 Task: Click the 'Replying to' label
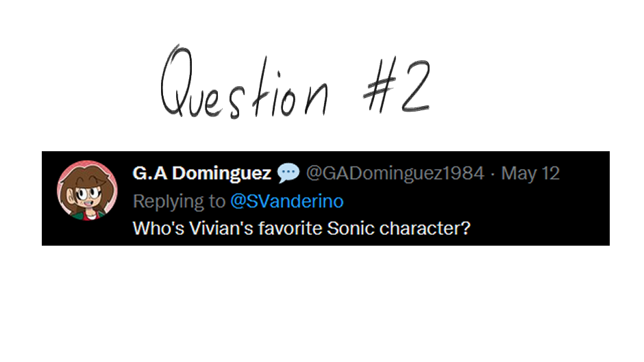(x=178, y=201)
